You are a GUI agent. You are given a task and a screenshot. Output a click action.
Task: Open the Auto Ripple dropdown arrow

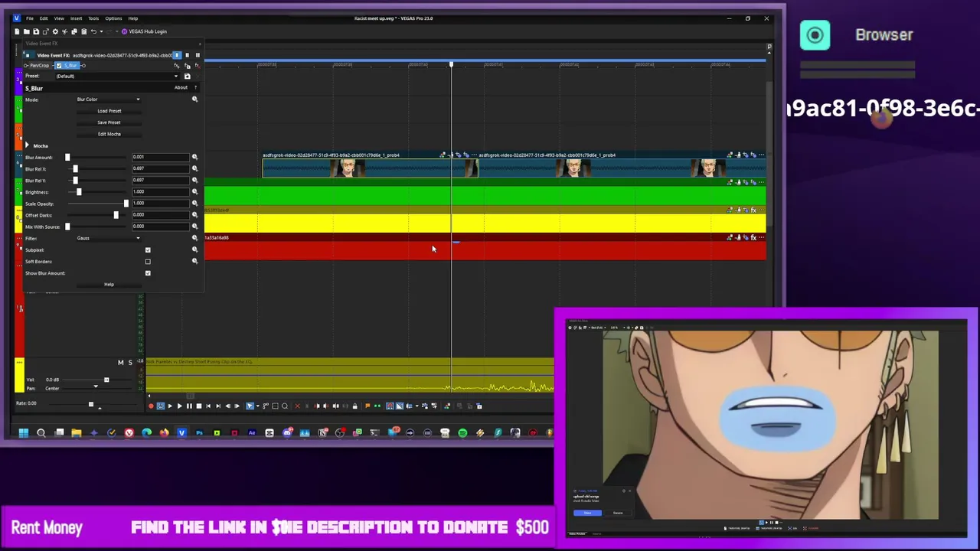point(416,406)
